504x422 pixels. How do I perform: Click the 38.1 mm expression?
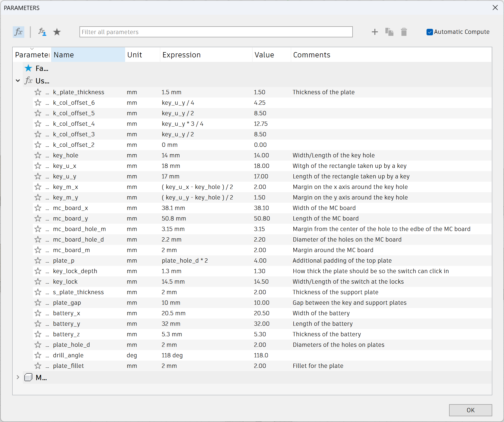[x=173, y=208]
